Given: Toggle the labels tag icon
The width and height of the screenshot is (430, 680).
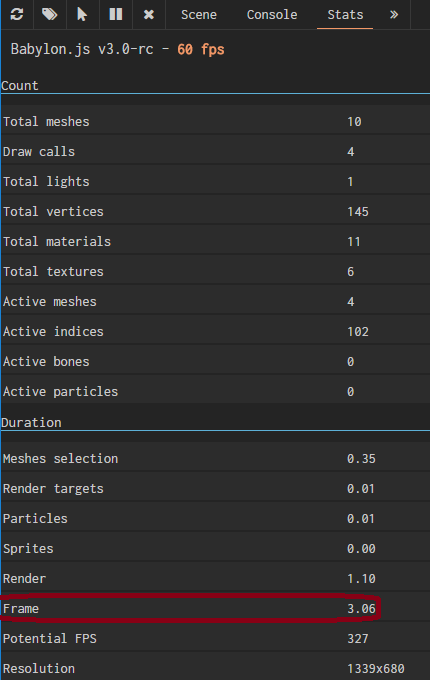Looking at the screenshot, I should 49,14.
